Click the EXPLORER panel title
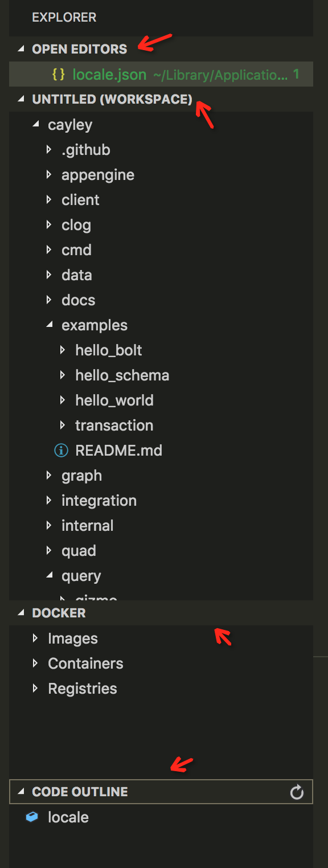328x868 pixels. [64, 17]
